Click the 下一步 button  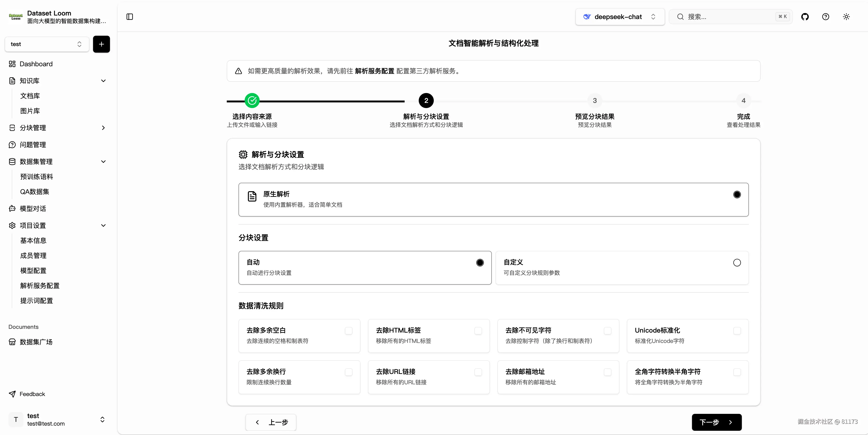716,422
